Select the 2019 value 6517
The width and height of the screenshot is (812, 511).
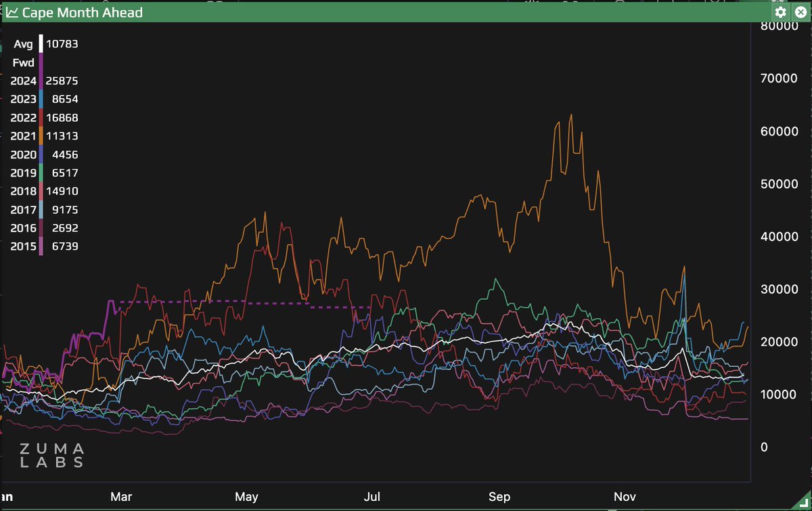[65, 173]
